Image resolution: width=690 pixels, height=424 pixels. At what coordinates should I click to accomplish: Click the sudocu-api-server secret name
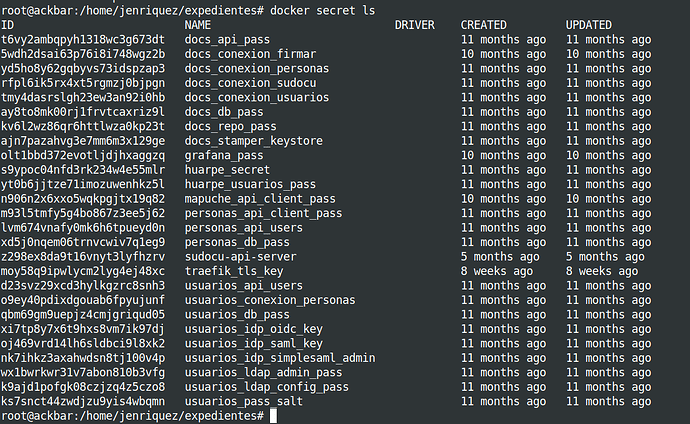point(241,257)
